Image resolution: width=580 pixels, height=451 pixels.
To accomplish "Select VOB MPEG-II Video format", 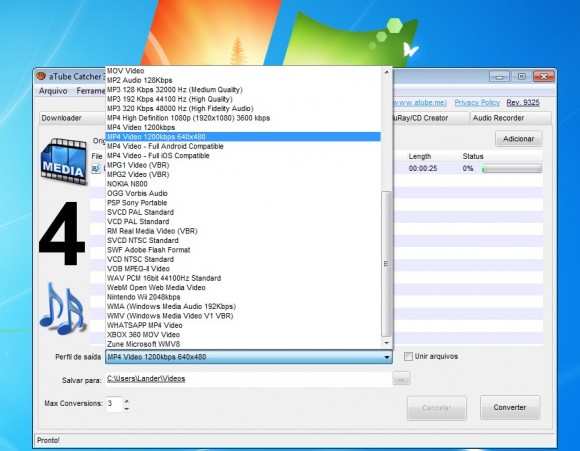I will coord(243,269).
